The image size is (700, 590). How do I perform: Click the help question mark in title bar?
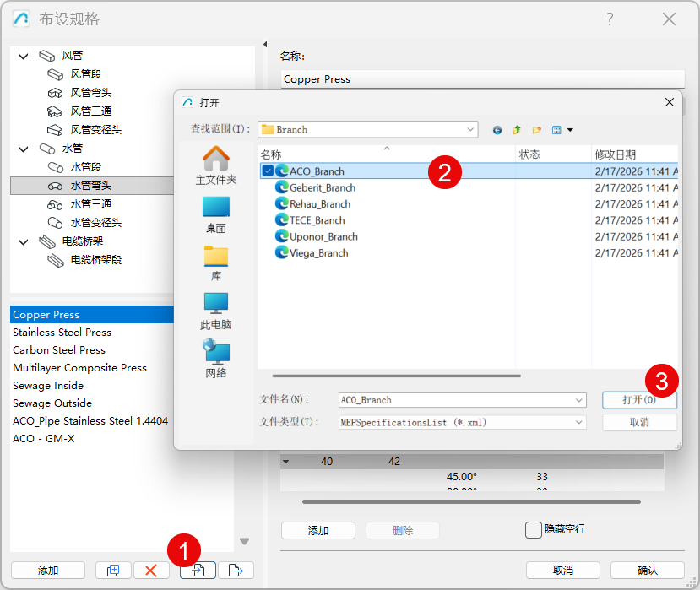click(610, 19)
